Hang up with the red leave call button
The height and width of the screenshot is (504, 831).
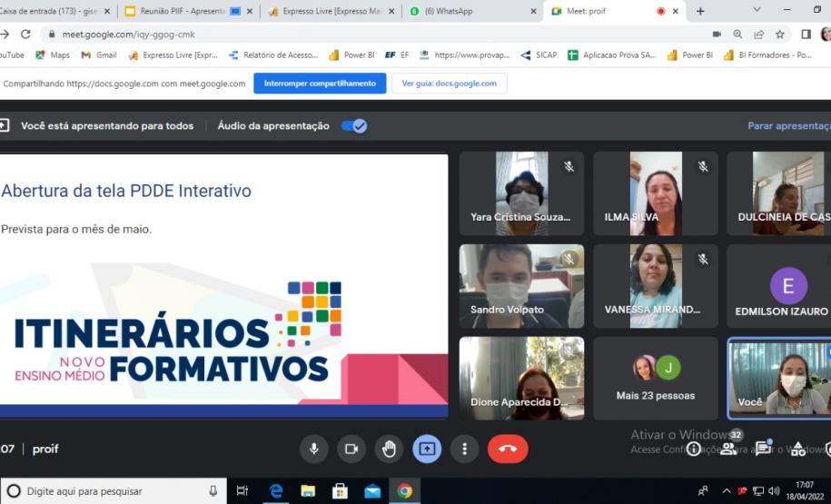(507, 449)
